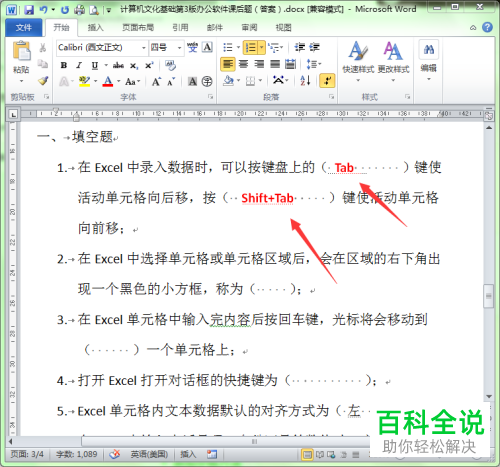The image size is (500, 467).
Task: Click the Cut scissors icon
Action: pyautogui.click(x=43, y=48)
